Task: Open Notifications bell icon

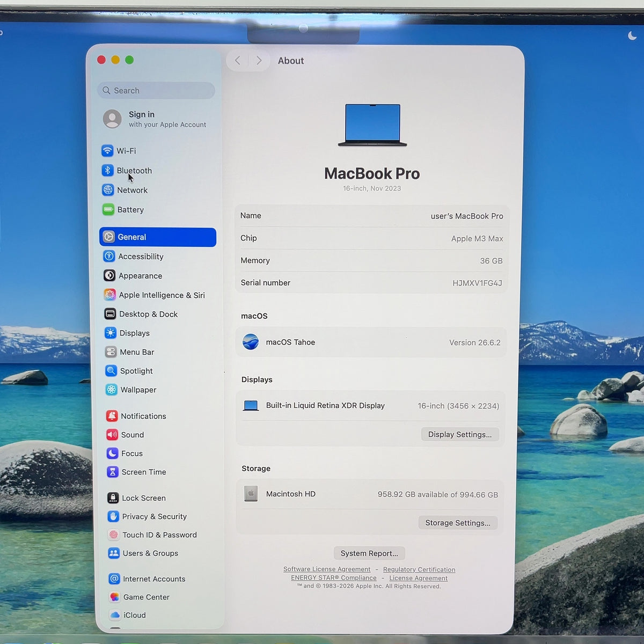Action: tap(112, 416)
